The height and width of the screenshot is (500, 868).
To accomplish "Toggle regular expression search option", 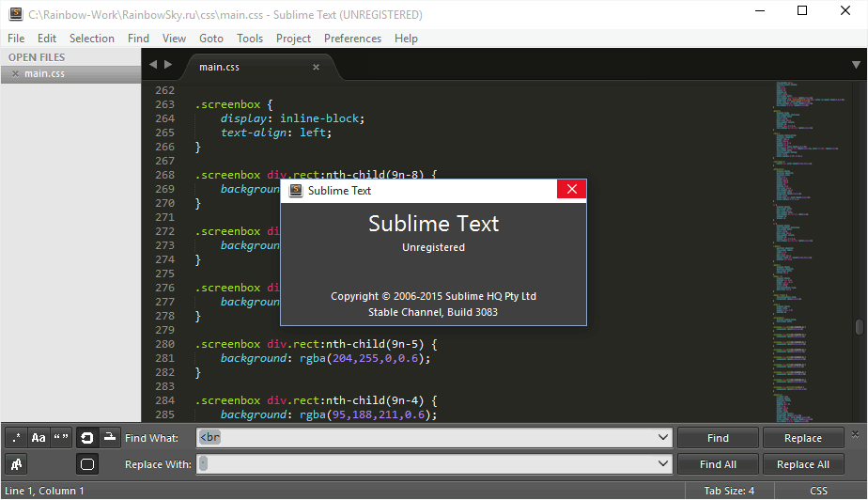I will (17, 438).
